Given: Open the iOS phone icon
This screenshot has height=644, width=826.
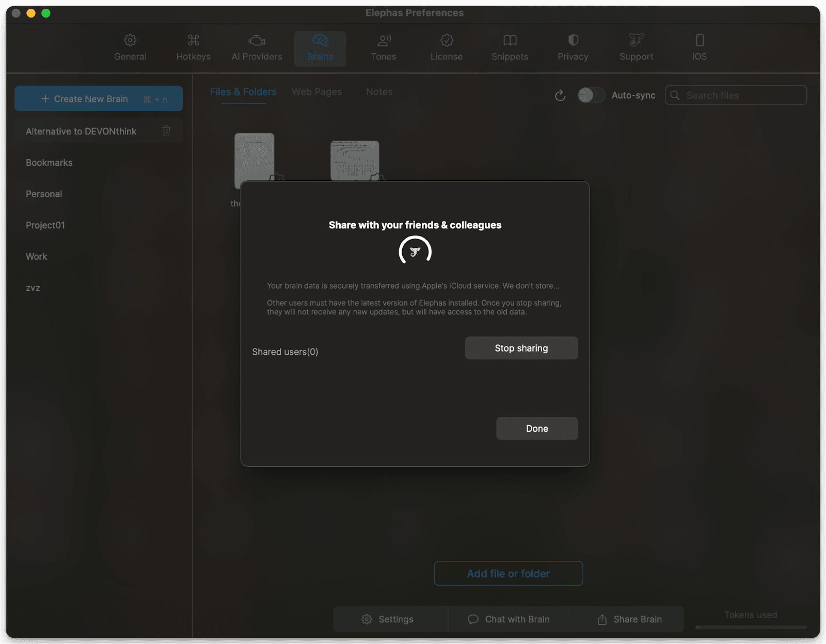Looking at the screenshot, I should pos(700,40).
